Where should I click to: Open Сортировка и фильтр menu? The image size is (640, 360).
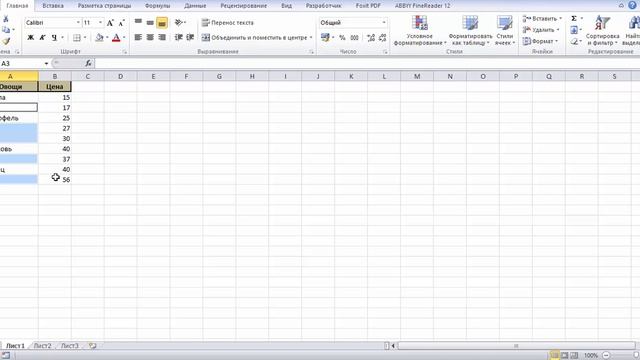click(x=602, y=30)
